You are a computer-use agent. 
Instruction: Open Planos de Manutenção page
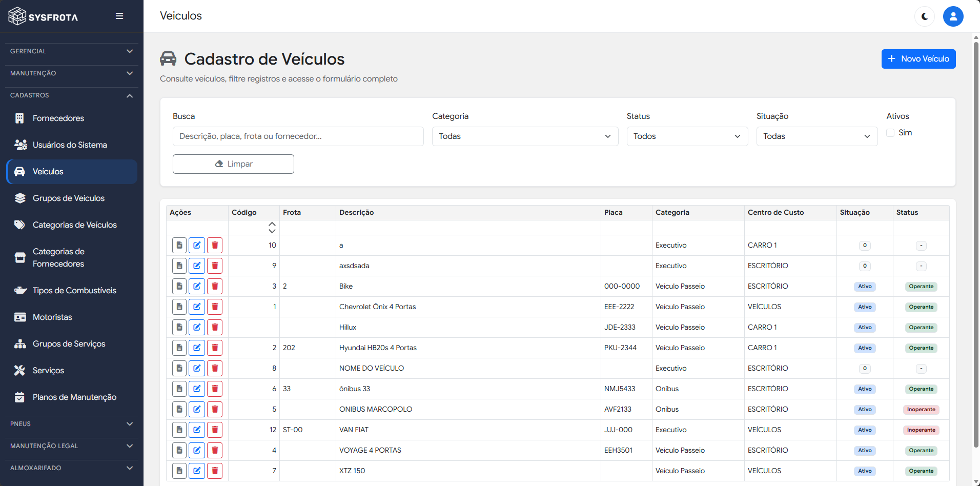[72, 397]
